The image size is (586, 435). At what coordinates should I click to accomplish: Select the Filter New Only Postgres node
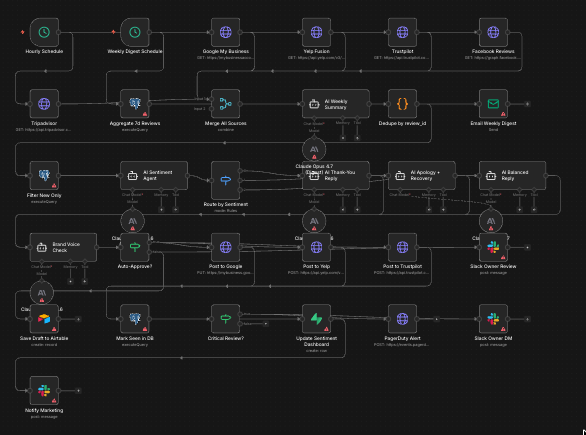coord(44,176)
